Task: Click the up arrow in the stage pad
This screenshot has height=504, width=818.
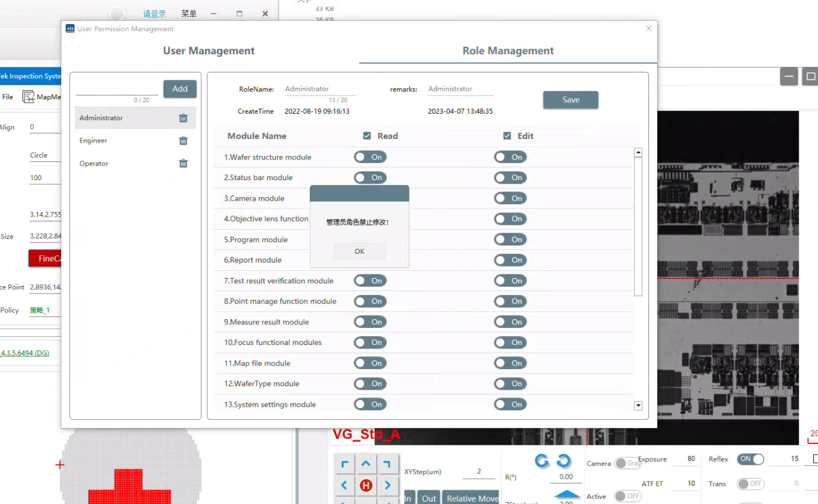Action: click(x=366, y=465)
